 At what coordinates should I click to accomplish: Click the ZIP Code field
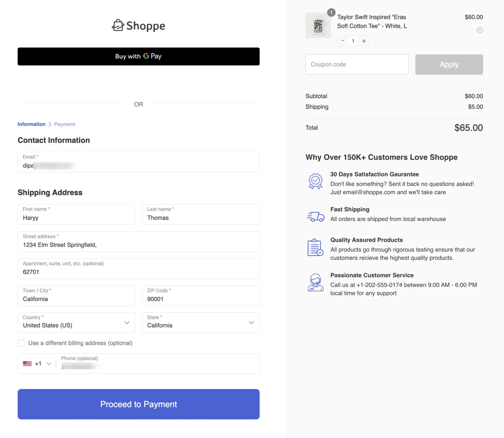click(x=201, y=295)
